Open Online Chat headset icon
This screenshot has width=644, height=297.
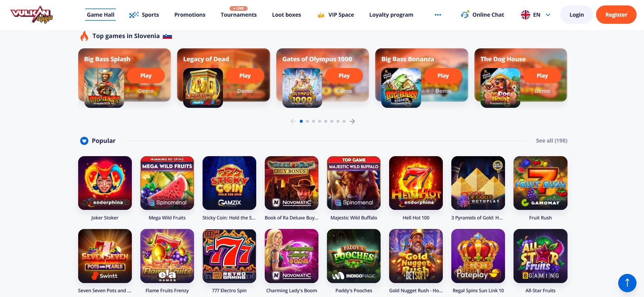click(x=465, y=15)
